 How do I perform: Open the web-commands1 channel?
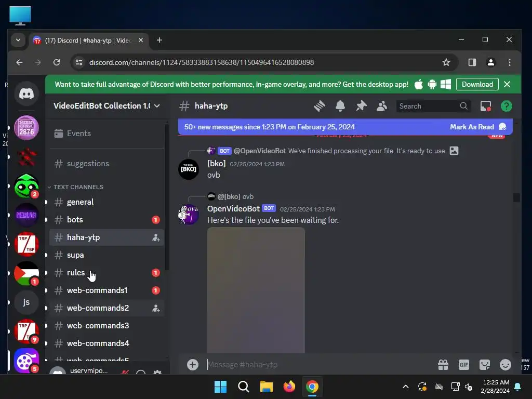107,290
